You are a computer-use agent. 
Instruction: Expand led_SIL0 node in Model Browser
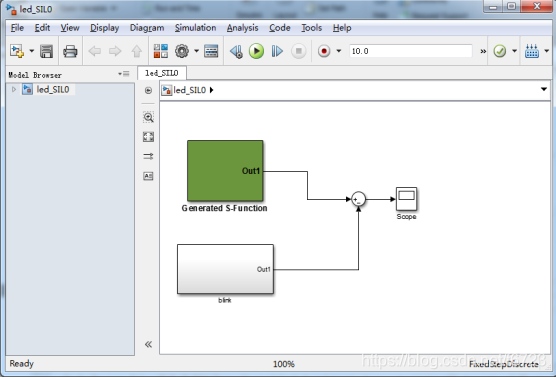(x=14, y=89)
